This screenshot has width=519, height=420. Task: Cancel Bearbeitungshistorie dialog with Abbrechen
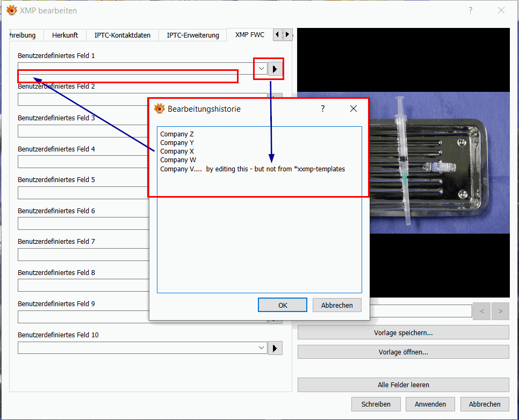point(337,305)
